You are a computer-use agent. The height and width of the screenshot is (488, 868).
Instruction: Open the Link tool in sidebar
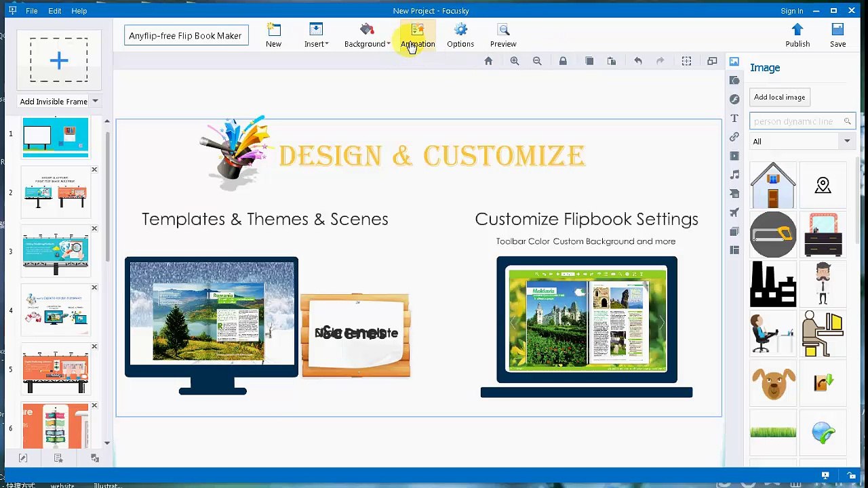click(x=734, y=137)
